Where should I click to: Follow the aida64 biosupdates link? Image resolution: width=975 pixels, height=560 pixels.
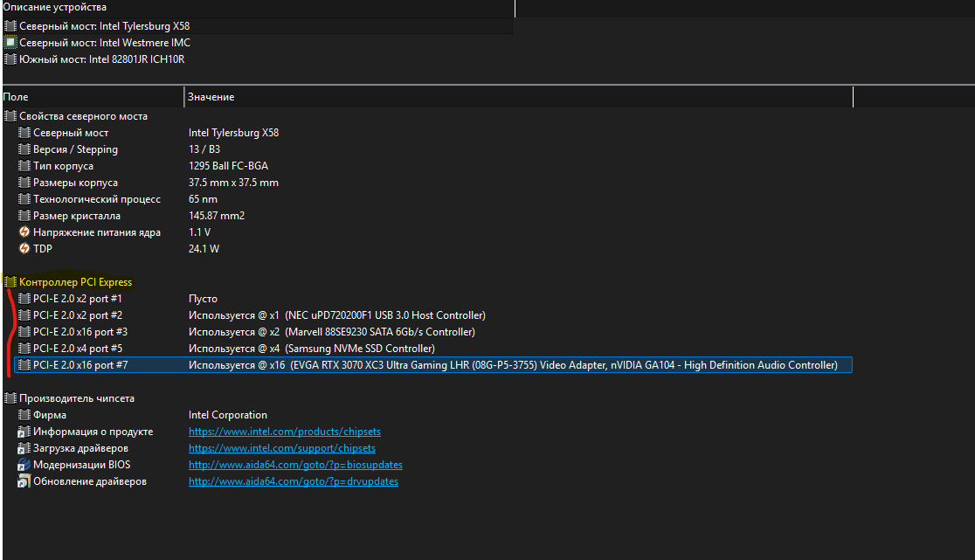coord(295,465)
